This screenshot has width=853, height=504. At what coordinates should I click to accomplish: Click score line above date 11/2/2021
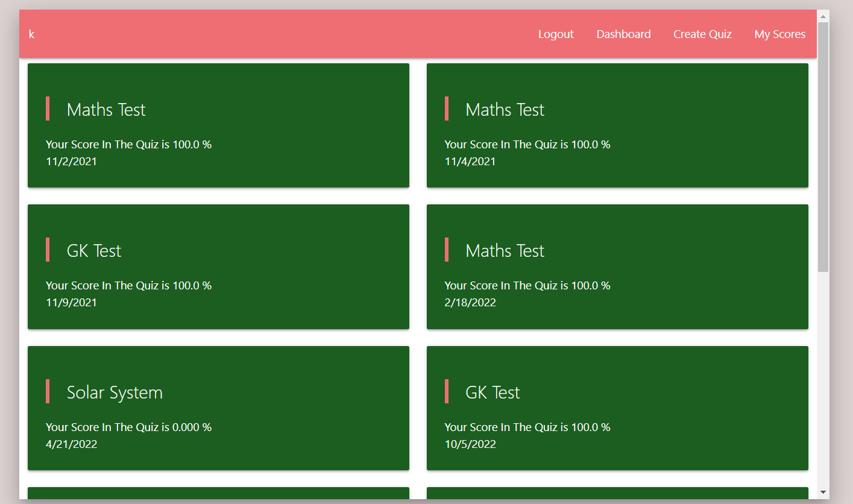point(128,145)
